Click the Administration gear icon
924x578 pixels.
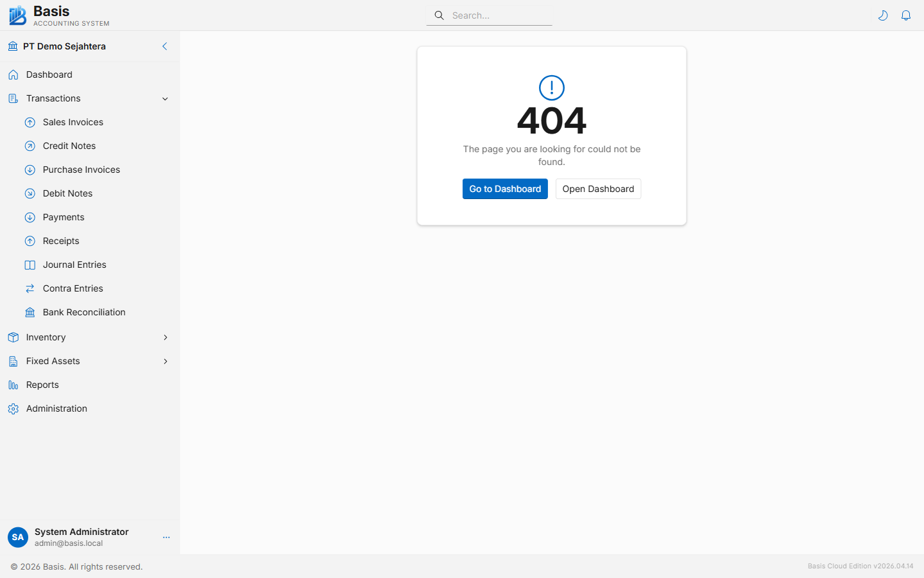point(13,409)
